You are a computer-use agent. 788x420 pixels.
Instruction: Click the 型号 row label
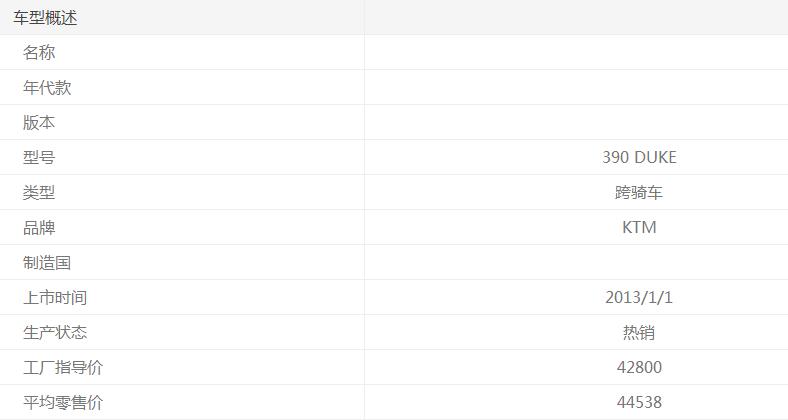click(39, 158)
